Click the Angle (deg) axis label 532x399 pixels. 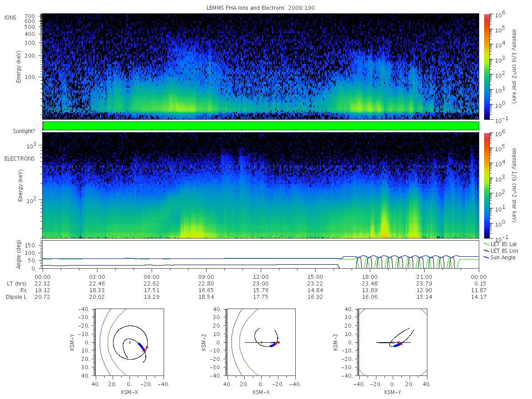(x=19, y=256)
